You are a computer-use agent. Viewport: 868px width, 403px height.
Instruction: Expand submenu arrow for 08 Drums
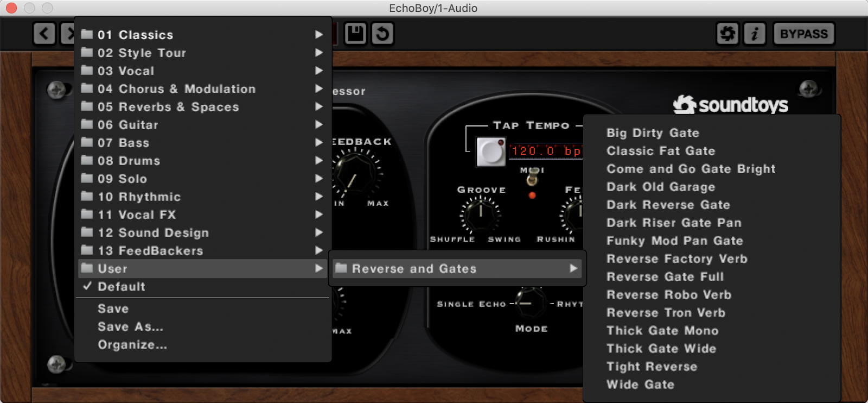[319, 160]
